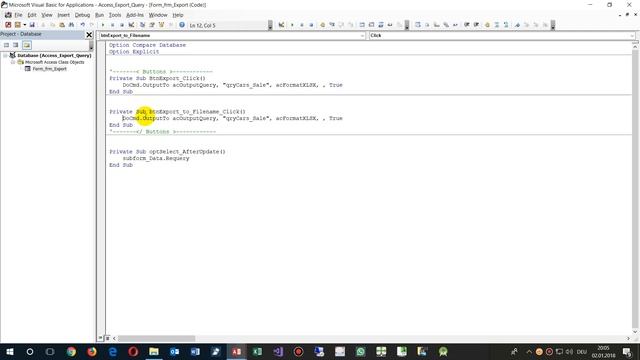Viewport: 640px width, 360px height.
Task: Open the File menu
Action: click(18, 15)
